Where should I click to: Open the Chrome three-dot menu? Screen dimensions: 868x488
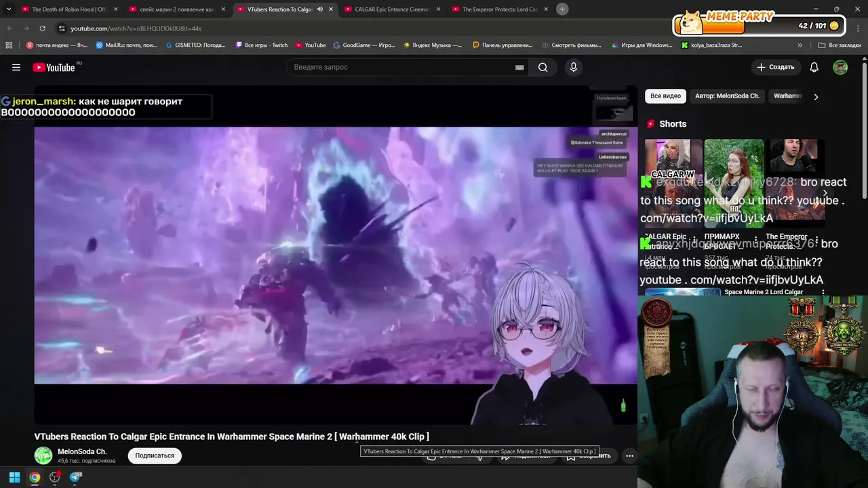(858, 28)
